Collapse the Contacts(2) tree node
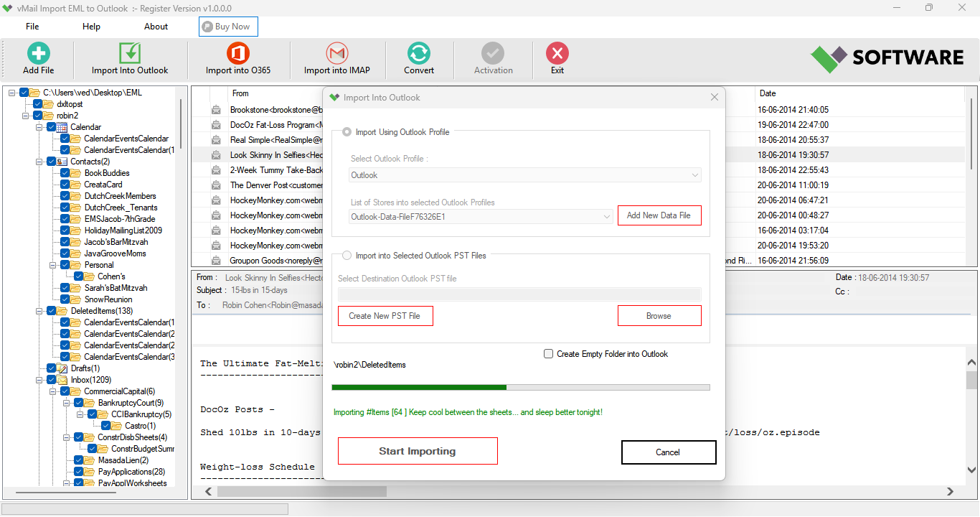 coord(39,162)
